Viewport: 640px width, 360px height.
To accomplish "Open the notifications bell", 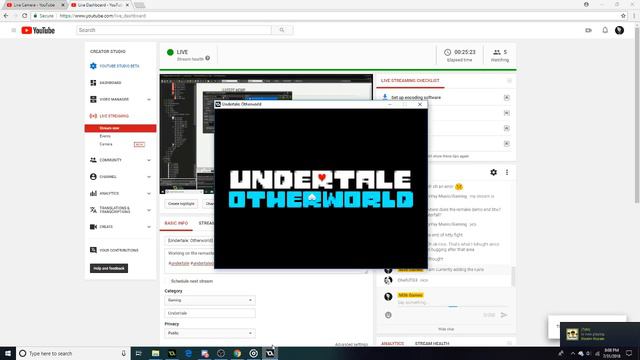I will coord(605,30).
